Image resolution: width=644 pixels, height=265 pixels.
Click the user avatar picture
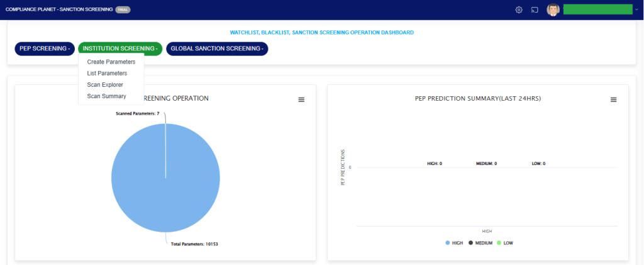(553, 9)
